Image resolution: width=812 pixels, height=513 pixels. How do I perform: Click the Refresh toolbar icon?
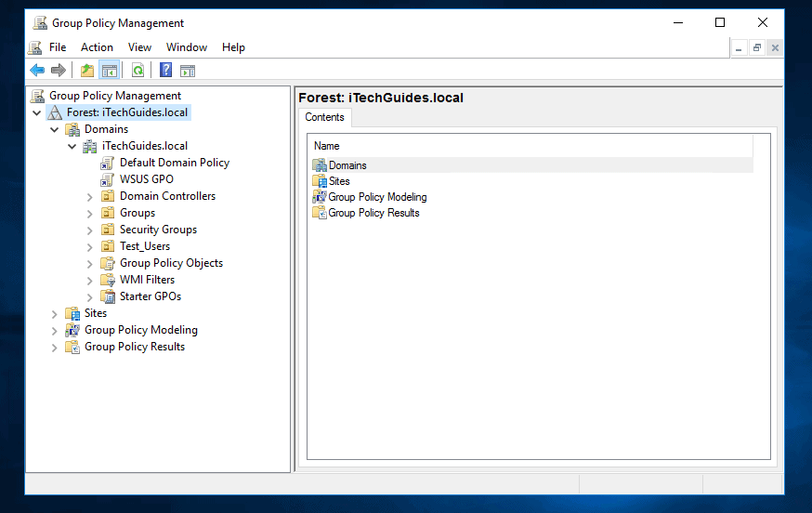tap(138, 70)
